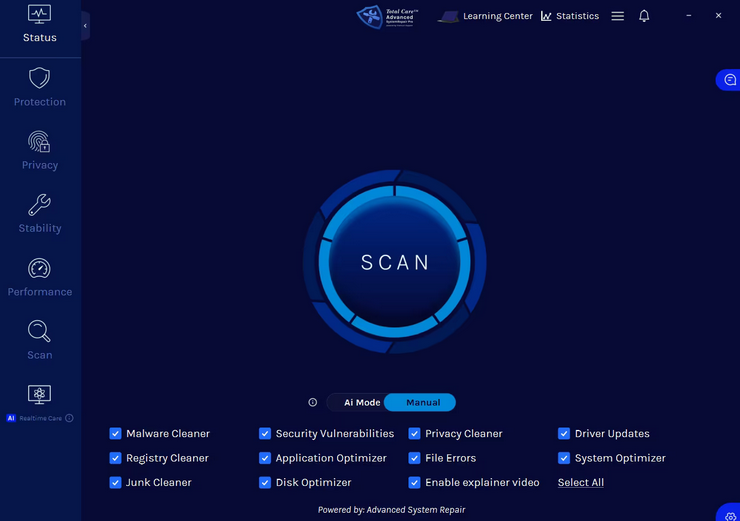
Task: Click the notifications bell icon
Action: coord(644,16)
